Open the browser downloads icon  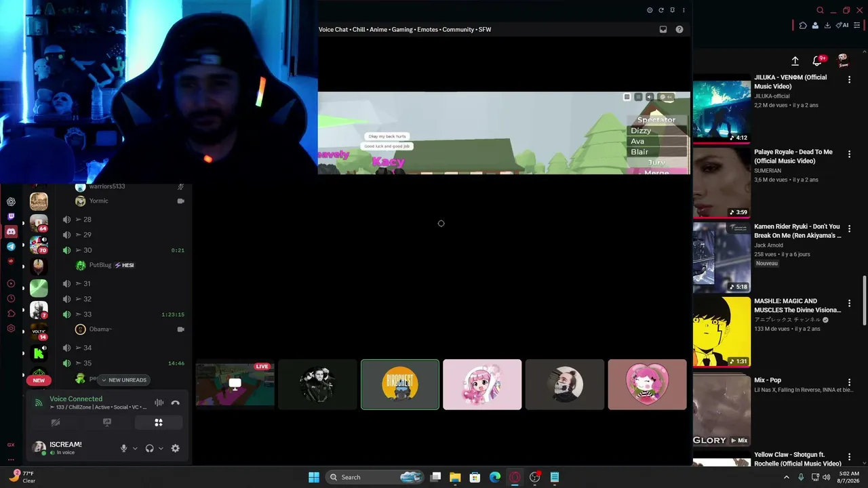(827, 25)
